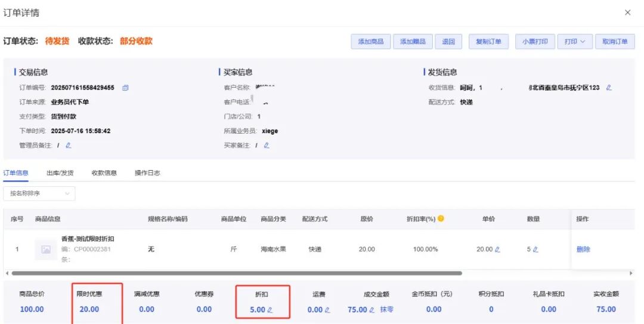Click the 100.00% discount rate cell
644x324 pixels.
426,249
